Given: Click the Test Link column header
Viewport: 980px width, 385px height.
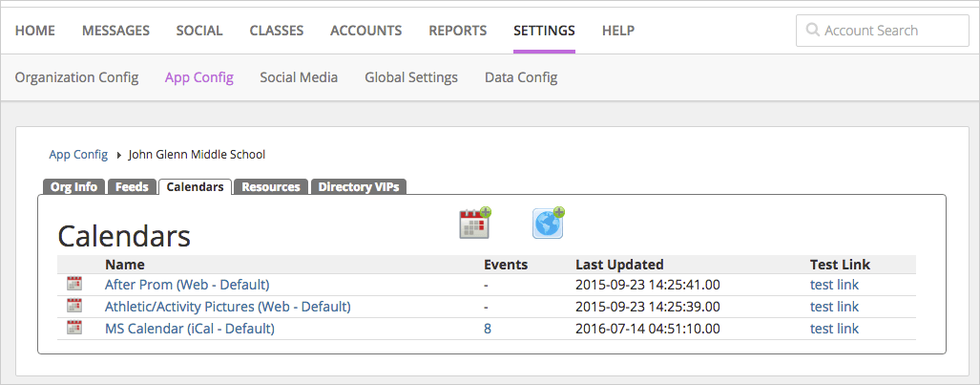Looking at the screenshot, I should coord(840,265).
